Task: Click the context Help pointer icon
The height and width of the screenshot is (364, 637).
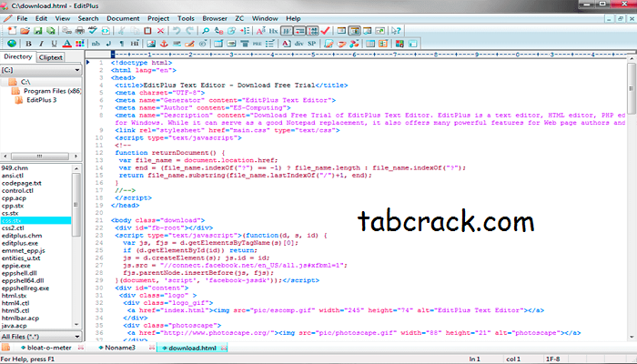Action: 396,30
